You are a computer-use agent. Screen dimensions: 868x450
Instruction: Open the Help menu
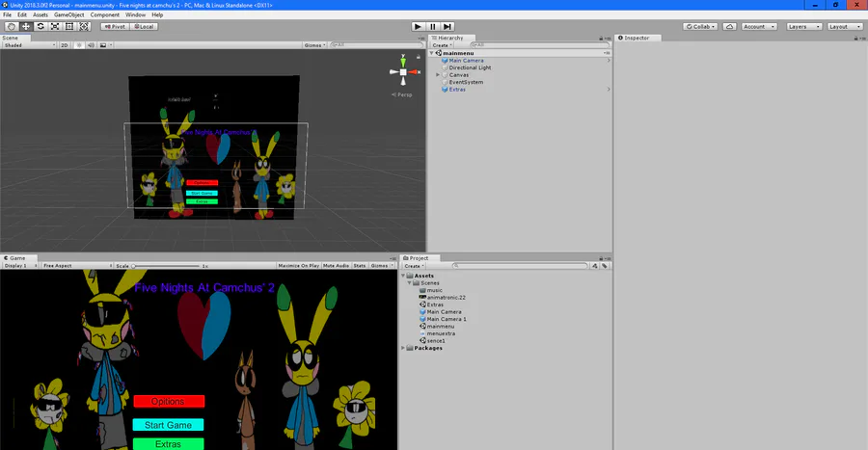(x=157, y=14)
